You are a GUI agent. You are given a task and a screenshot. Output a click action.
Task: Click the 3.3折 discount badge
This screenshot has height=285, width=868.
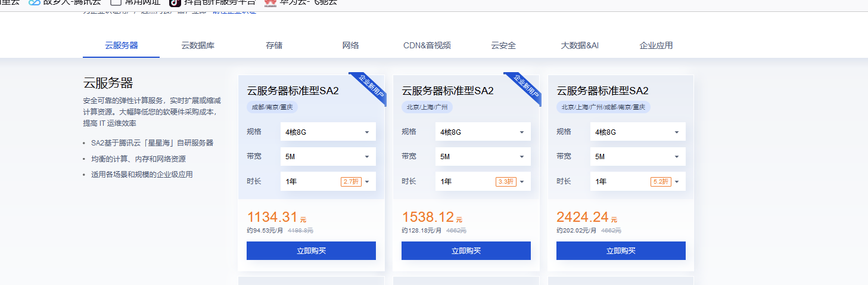tap(506, 182)
